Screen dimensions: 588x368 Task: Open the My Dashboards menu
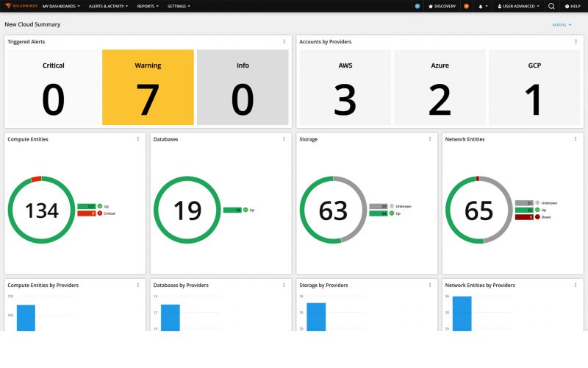pos(61,6)
